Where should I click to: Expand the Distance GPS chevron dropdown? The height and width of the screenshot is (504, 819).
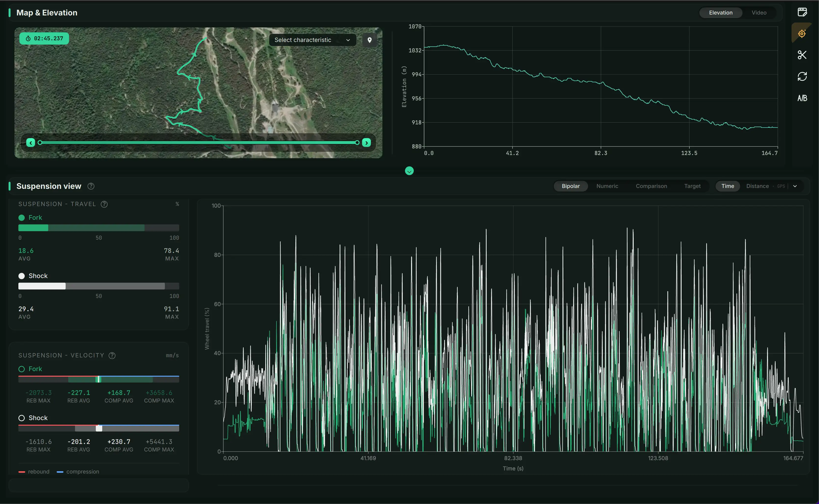(795, 186)
